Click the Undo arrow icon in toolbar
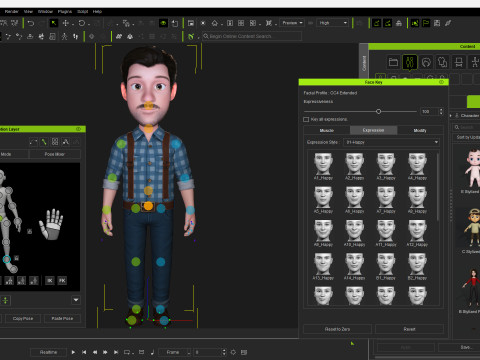Screen dimensions: 480x360 (31, 23)
